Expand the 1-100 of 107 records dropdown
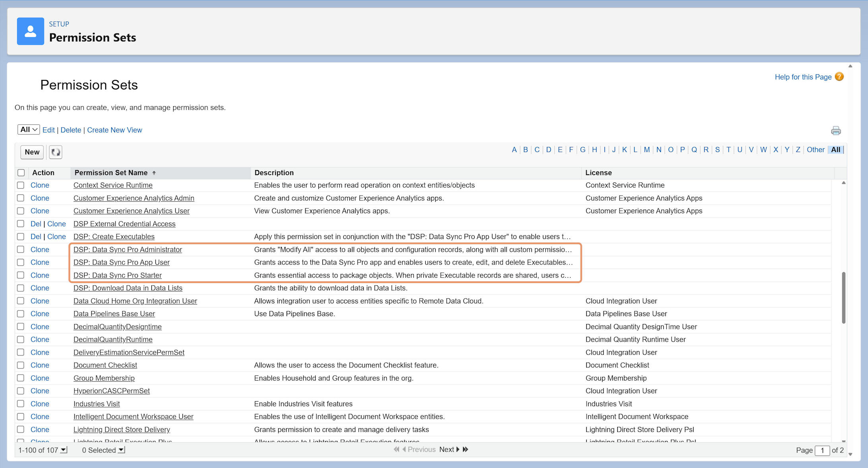This screenshot has height=468, width=868. pos(64,450)
